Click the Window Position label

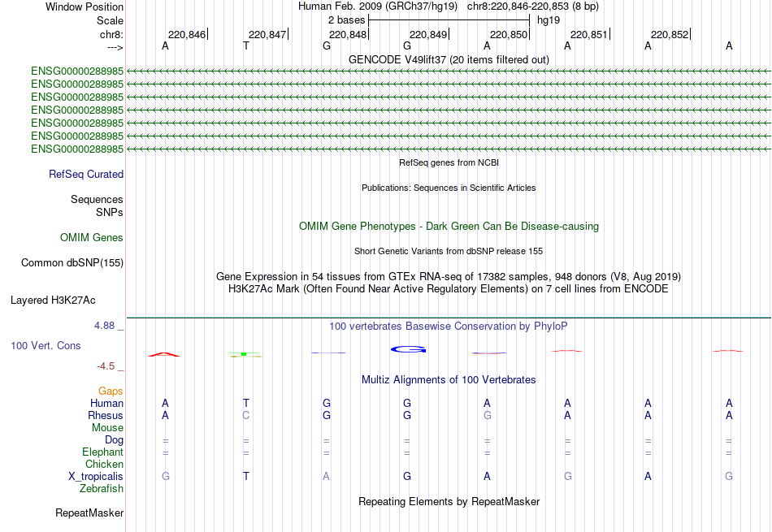tap(85, 6)
